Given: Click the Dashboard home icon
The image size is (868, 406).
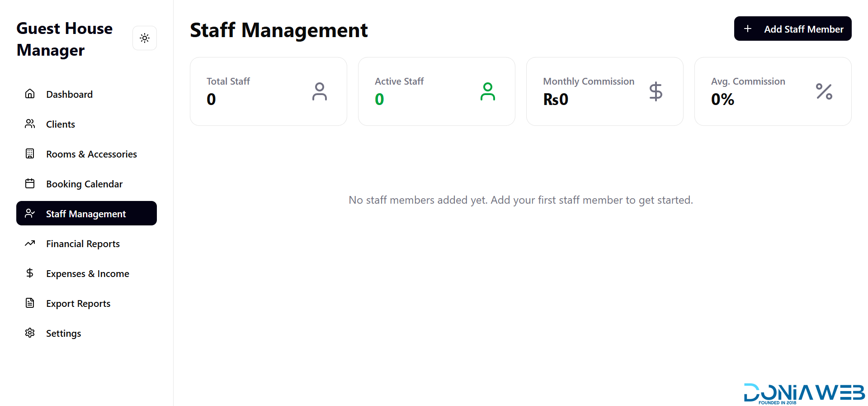Looking at the screenshot, I should [x=30, y=94].
